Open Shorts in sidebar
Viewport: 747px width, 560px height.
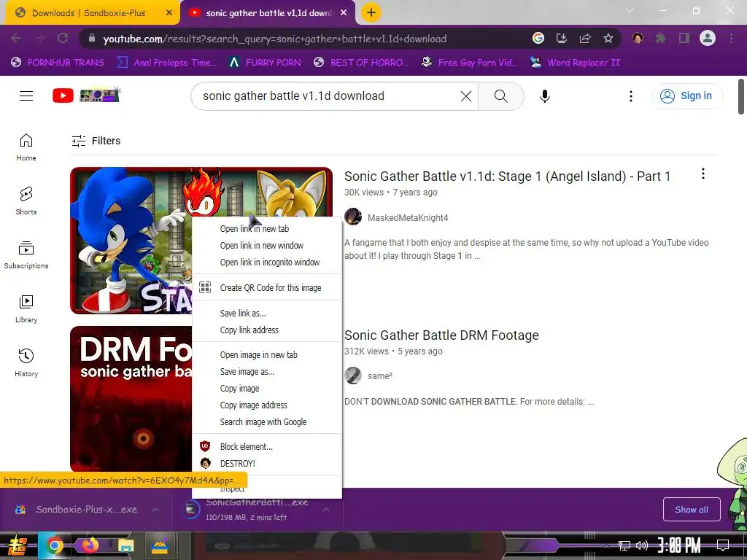pos(26,201)
